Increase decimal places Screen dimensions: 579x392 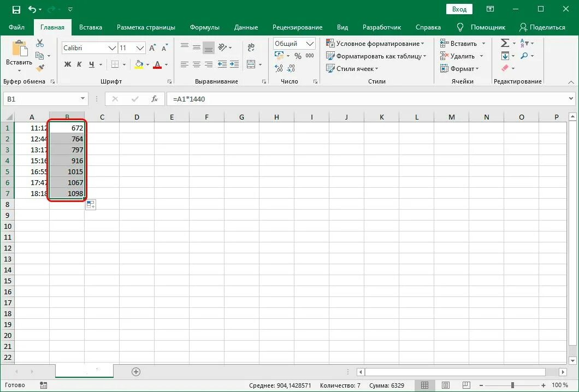[279, 68]
